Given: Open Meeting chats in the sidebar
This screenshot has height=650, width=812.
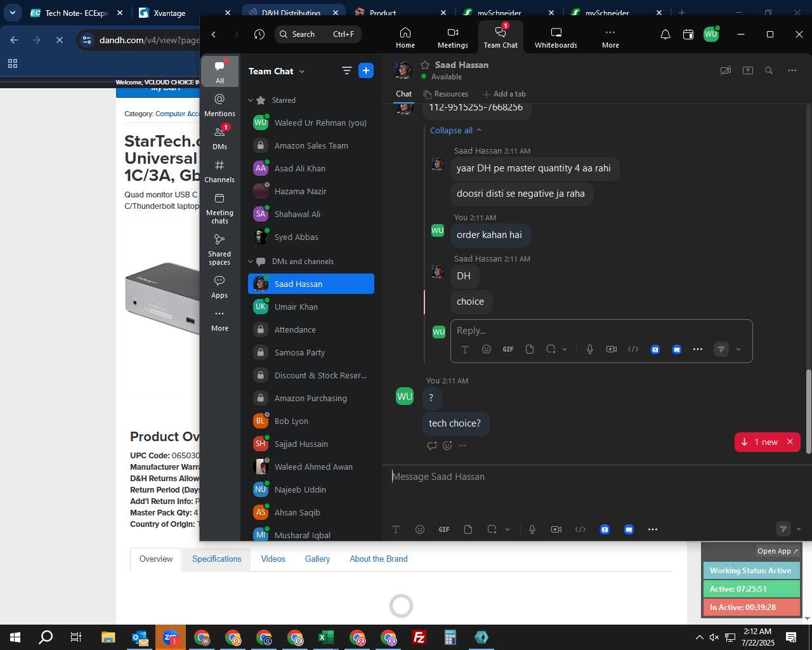Looking at the screenshot, I should [x=219, y=208].
